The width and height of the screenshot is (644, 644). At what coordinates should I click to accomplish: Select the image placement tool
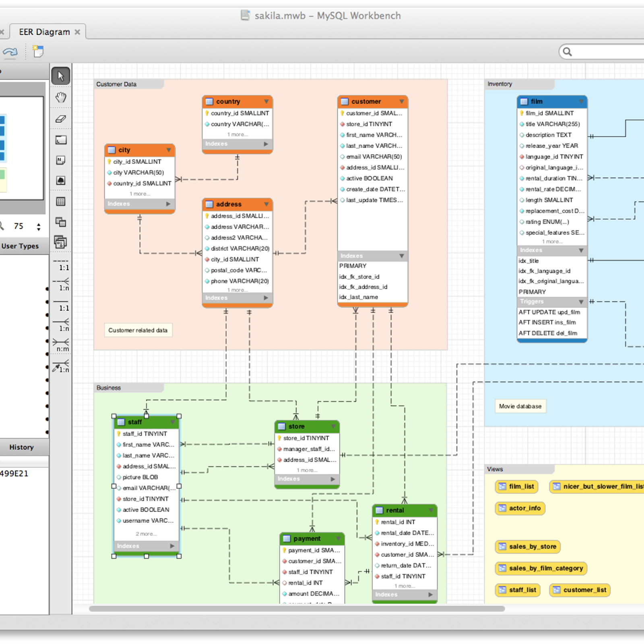click(x=61, y=180)
